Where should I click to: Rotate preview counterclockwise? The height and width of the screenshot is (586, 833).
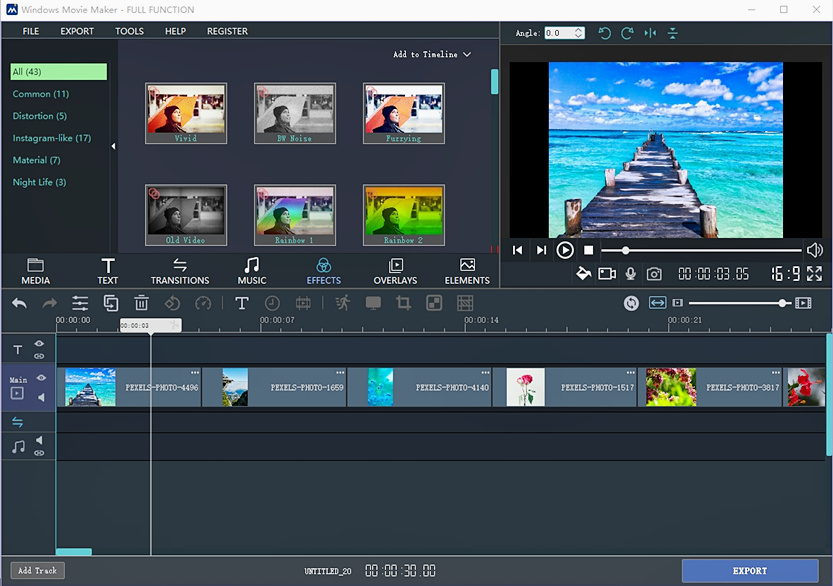604,33
